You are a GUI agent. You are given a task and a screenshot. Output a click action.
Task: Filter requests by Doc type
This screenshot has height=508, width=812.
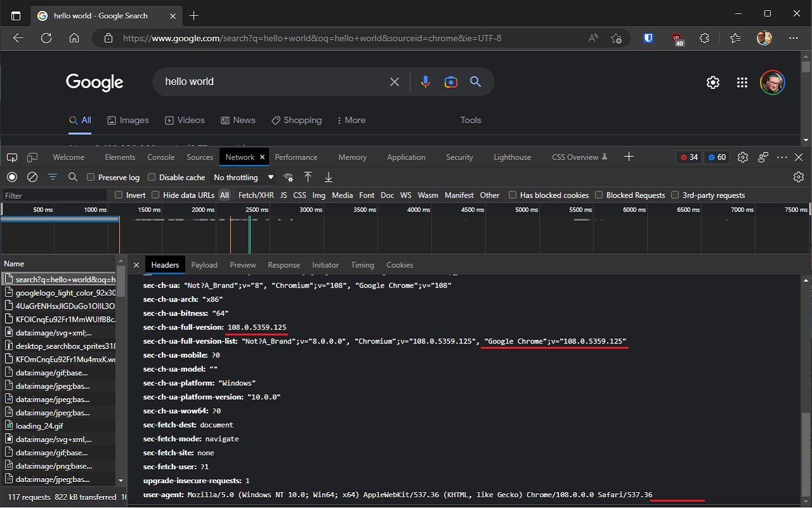coord(388,195)
